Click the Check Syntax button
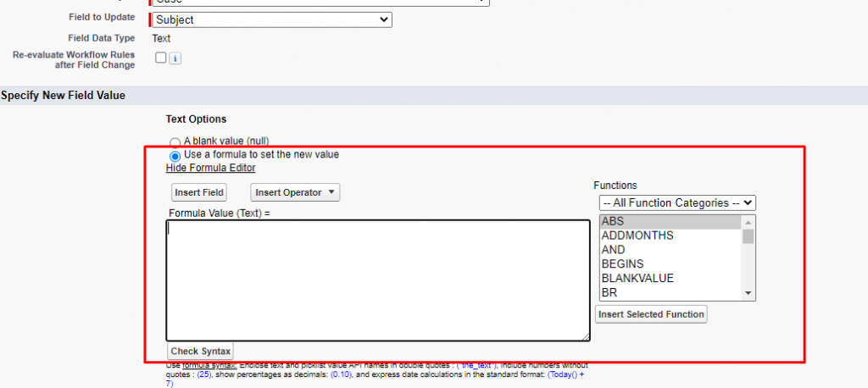Screen dimensions: 868x388 tap(199, 351)
